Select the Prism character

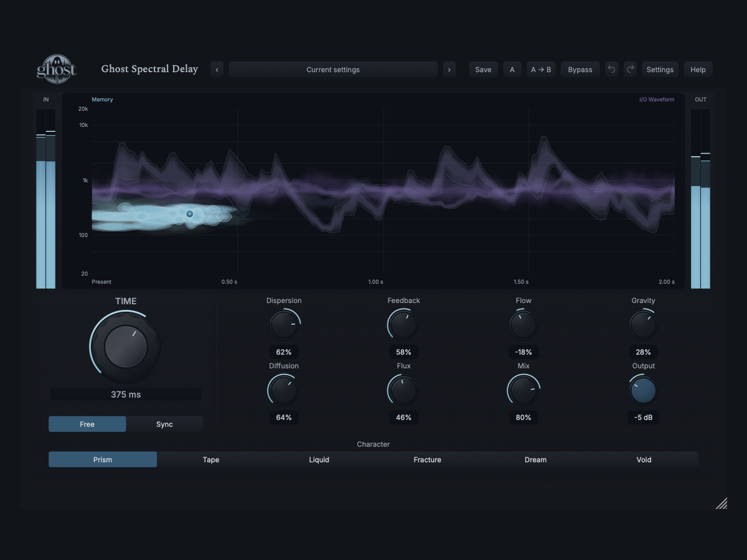[x=103, y=460]
